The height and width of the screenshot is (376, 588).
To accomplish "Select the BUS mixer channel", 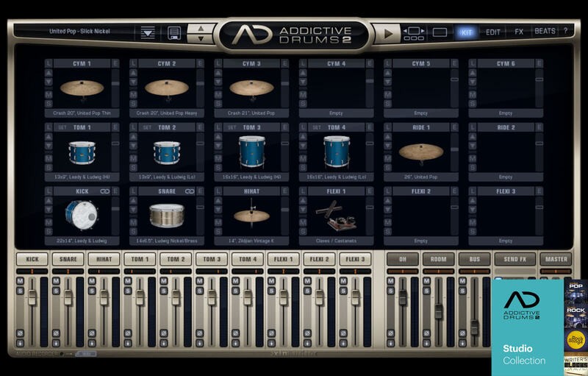I will click(474, 259).
